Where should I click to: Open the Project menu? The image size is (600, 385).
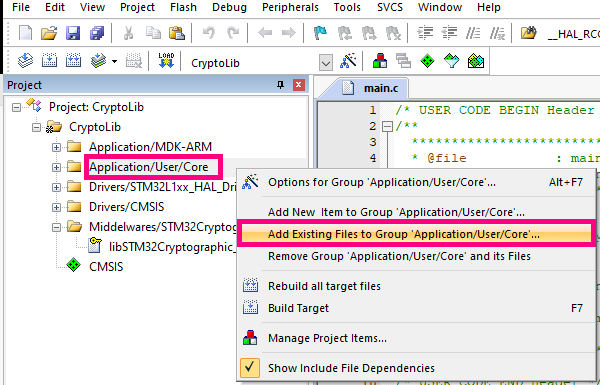(137, 7)
